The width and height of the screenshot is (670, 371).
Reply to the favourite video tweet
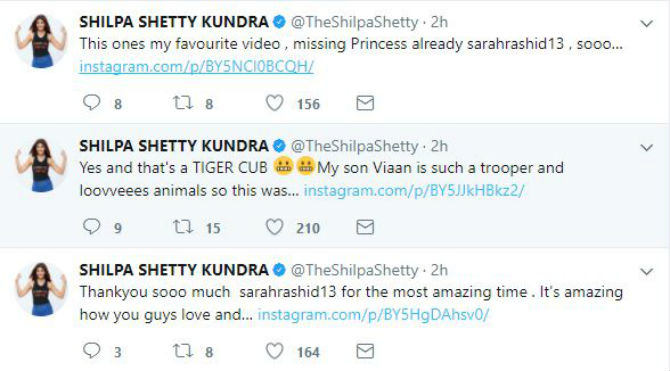point(91,103)
